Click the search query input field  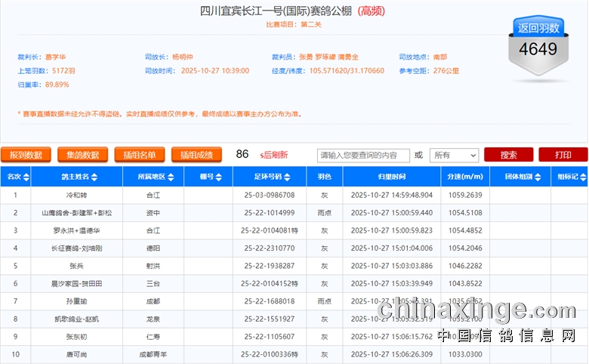pos(362,155)
